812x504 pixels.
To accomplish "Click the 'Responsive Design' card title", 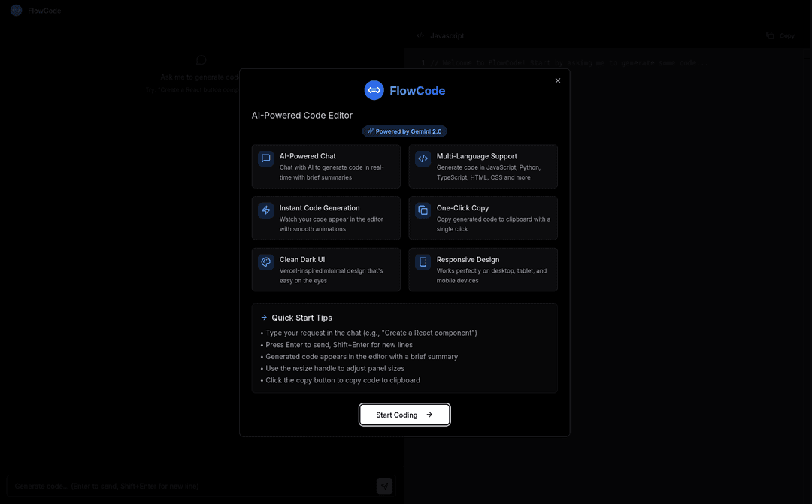I will (x=468, y=260).
